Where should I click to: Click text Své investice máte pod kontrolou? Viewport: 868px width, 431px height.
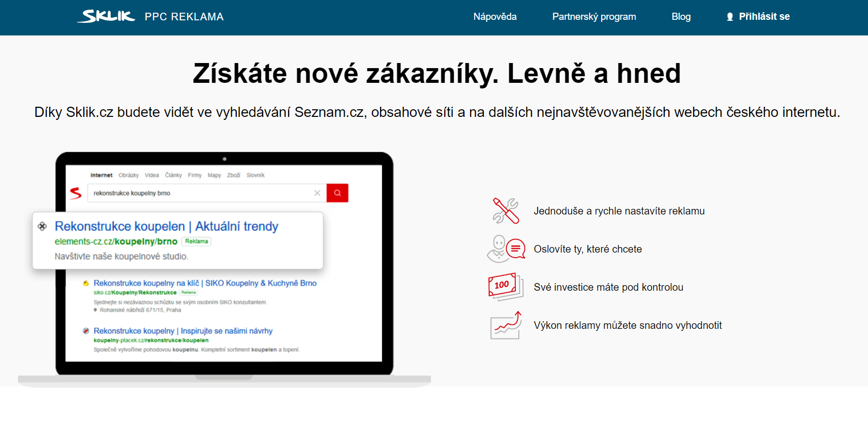tap(608, 287)
